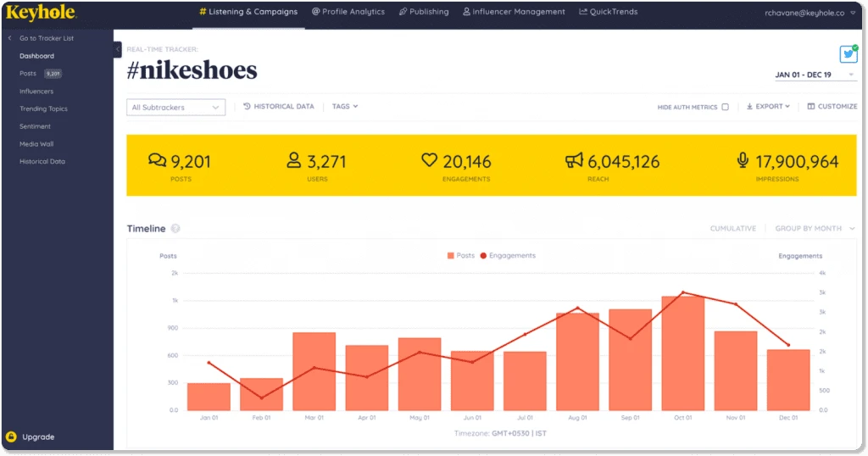
Task: Click the 20,146 engagements value
Action: [467, 162]
